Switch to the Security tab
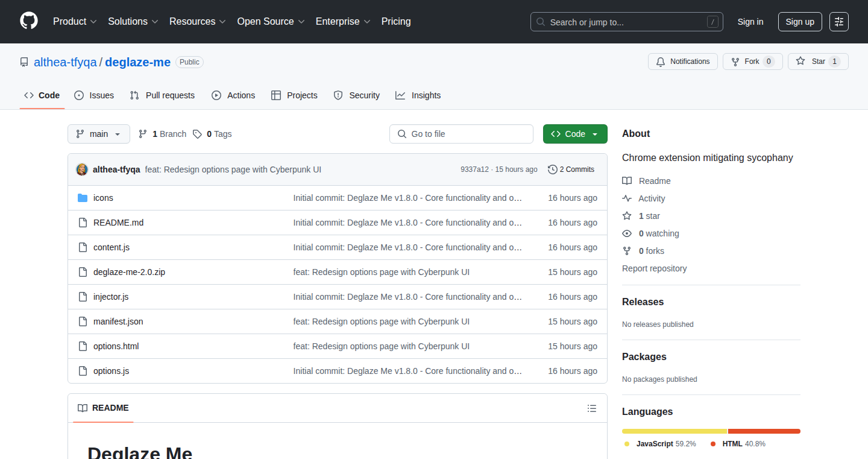 tap(357, 95)
